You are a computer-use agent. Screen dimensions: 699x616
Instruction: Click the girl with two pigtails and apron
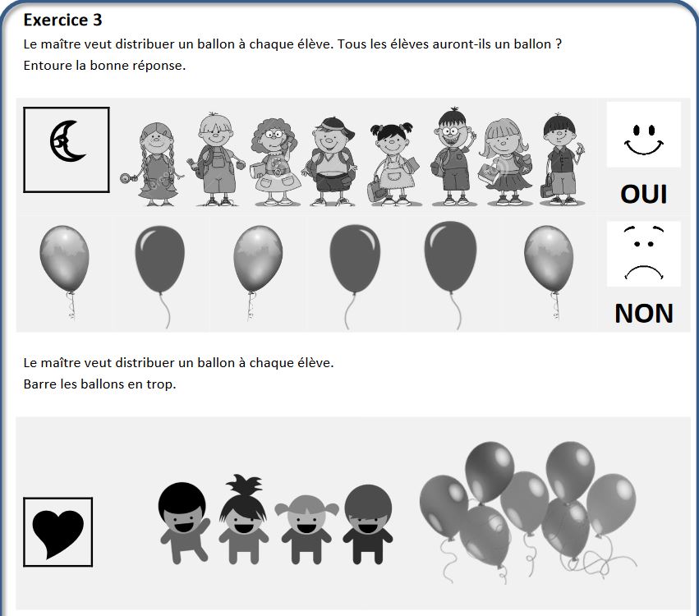point(393,164)
